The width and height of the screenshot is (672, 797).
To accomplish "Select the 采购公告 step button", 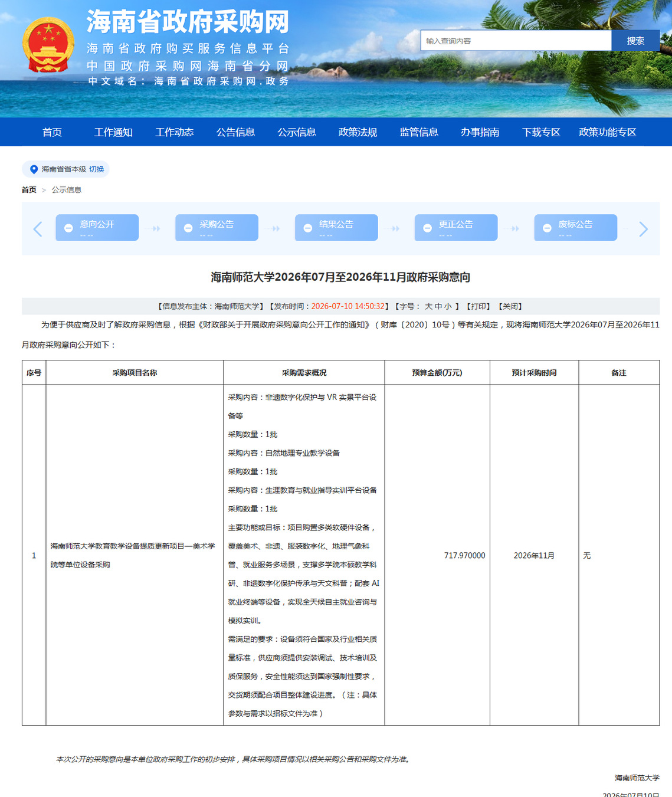I will [217, 228].
